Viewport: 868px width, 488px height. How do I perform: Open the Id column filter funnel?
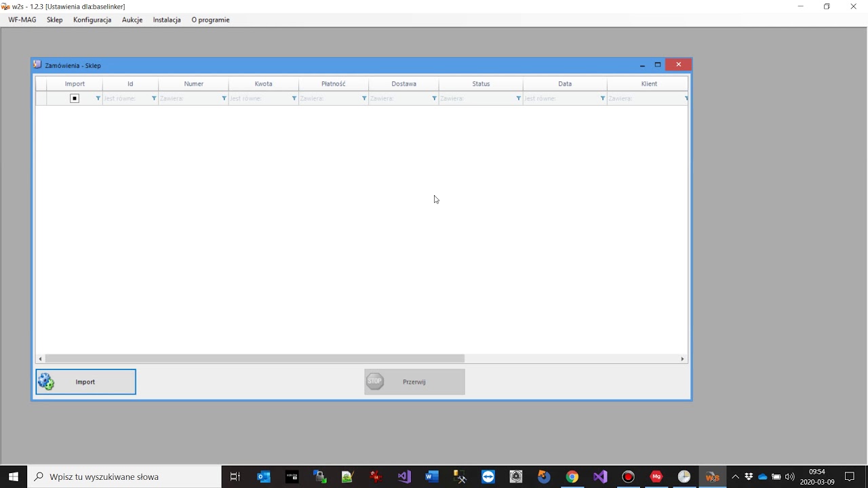pyautogui.click(x=154, y=98)
